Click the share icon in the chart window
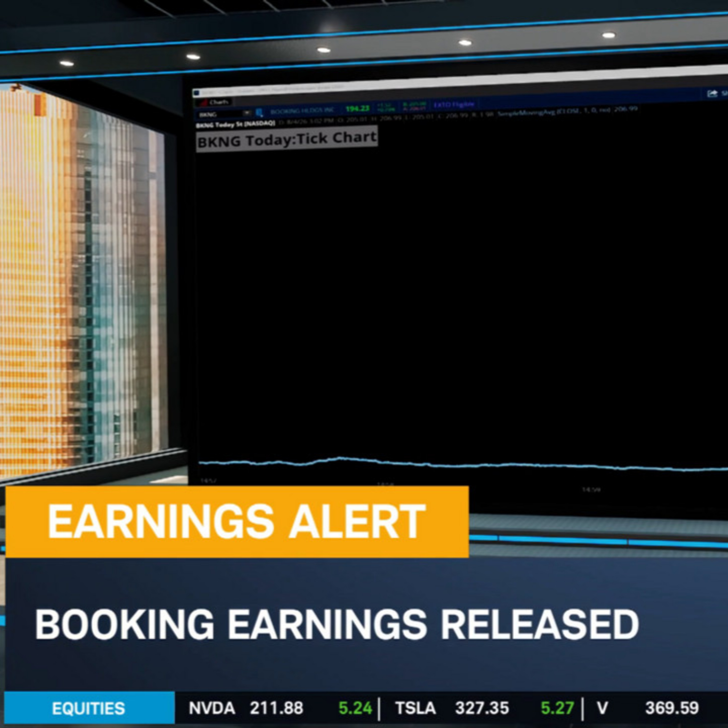This screenshot has width=728, height=728. pyautogui.click(x=712, y=93)
